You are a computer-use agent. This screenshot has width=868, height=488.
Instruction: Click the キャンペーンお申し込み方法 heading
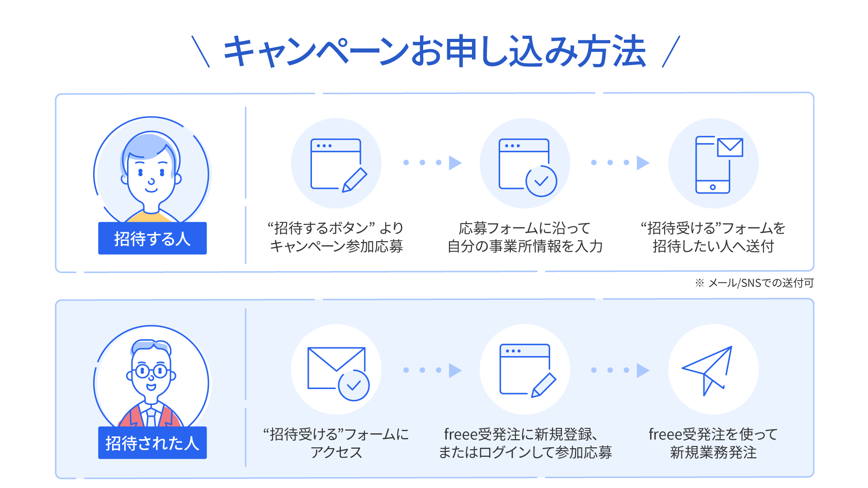click(435, 51)
